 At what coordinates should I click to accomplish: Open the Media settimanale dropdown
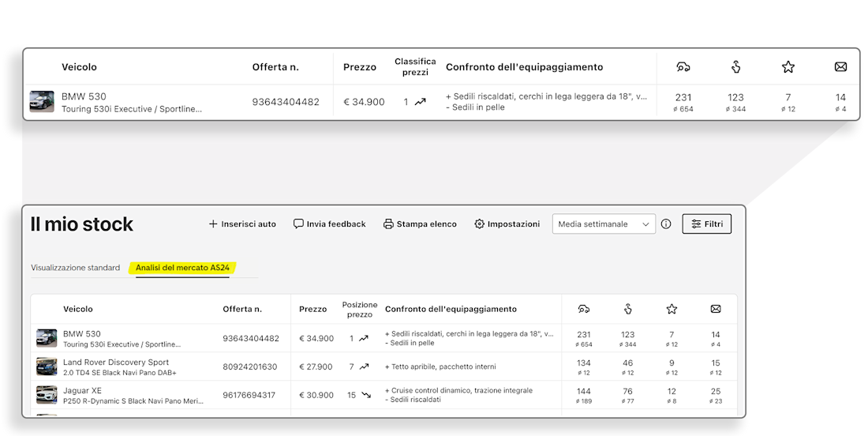[x=604, y=224]
